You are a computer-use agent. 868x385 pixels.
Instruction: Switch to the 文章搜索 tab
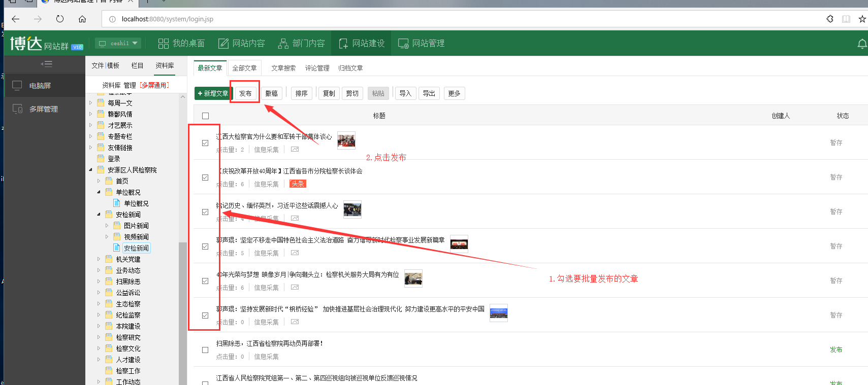click(283, 68)
